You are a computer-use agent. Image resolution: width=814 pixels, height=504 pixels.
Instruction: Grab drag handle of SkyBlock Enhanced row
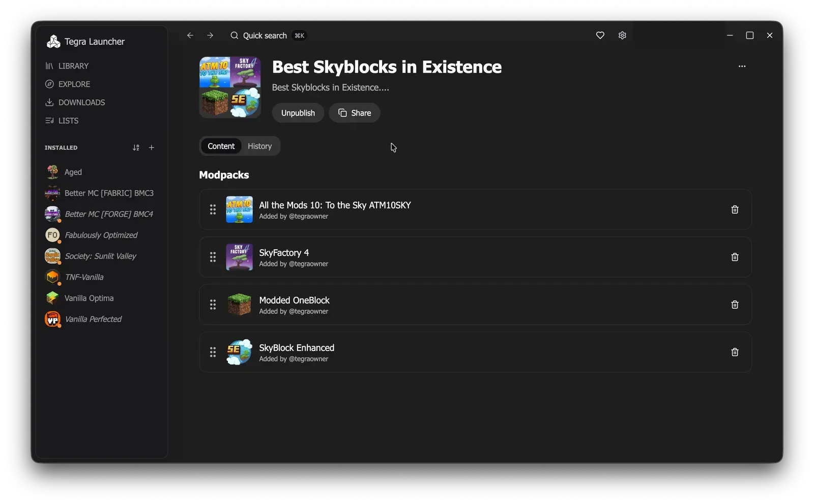point(213,352)
